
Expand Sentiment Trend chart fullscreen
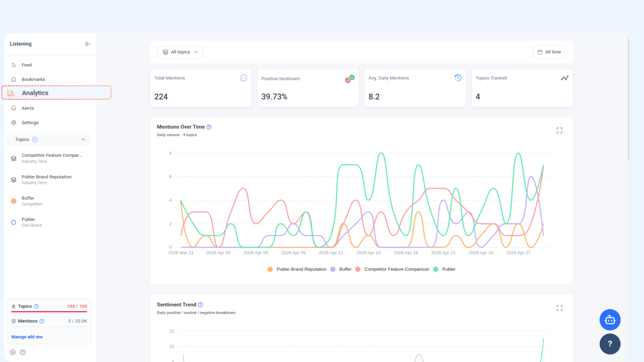coord(559,308)
